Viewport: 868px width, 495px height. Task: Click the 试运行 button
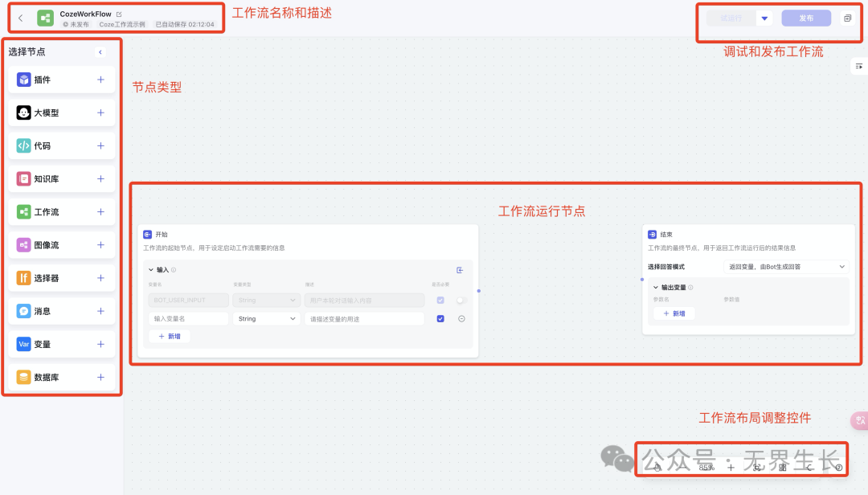tap(731, 18)
